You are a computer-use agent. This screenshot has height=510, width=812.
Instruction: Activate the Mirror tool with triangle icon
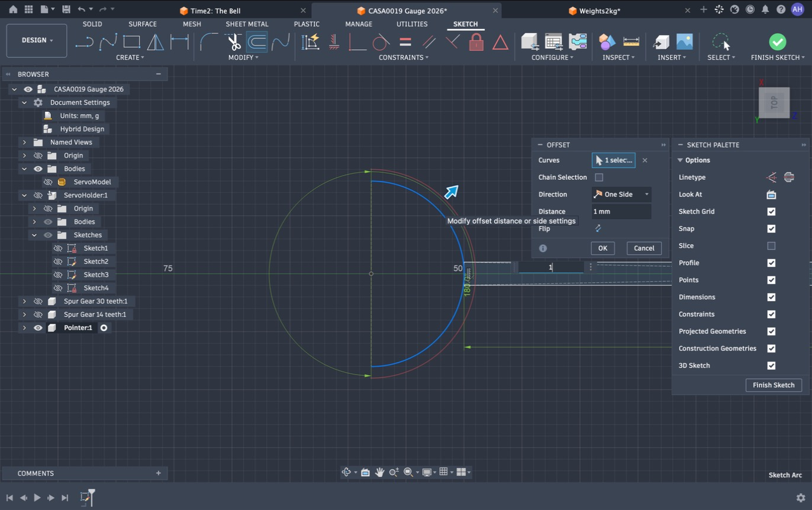155,42
